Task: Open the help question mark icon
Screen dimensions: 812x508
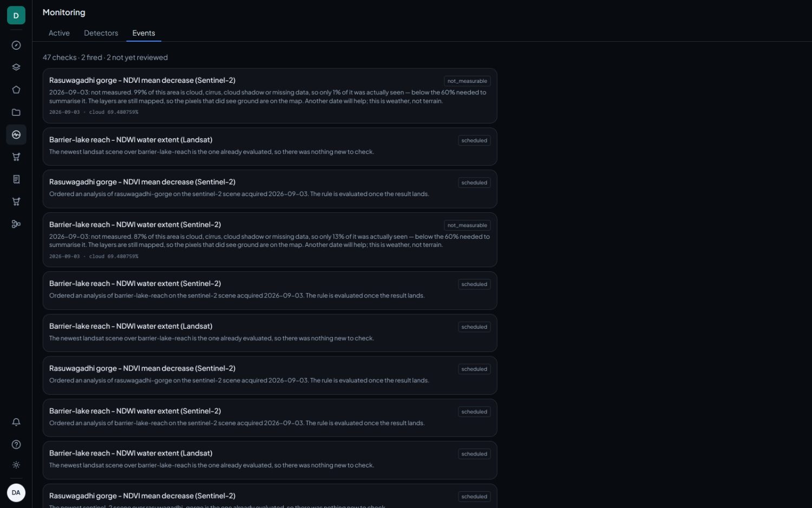Action: [x=16, y=445]
